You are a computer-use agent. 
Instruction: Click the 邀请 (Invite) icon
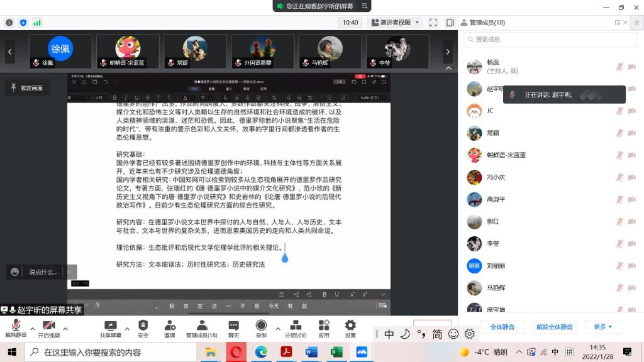pos(170,326)
